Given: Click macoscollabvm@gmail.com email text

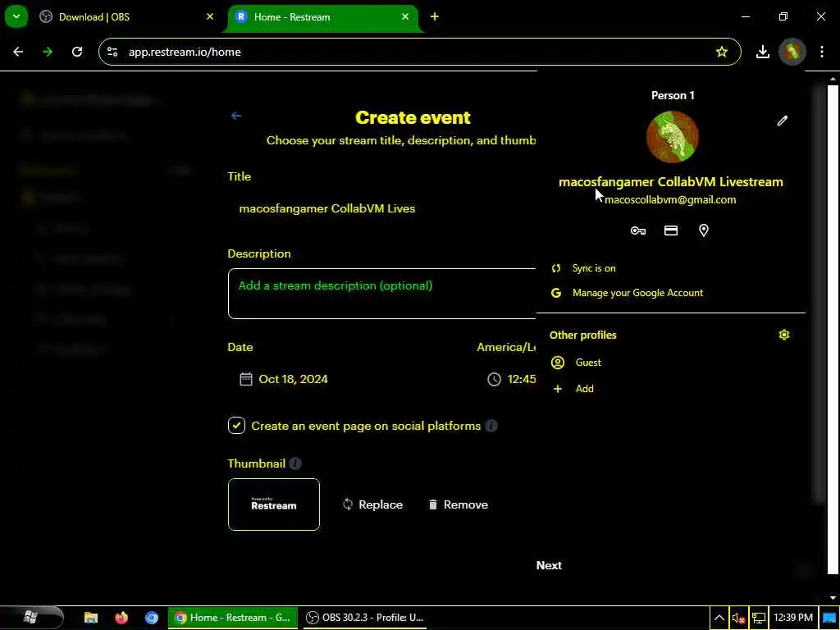Looking at the screenshot, I should pyautogui.click(x=670, y=200).
